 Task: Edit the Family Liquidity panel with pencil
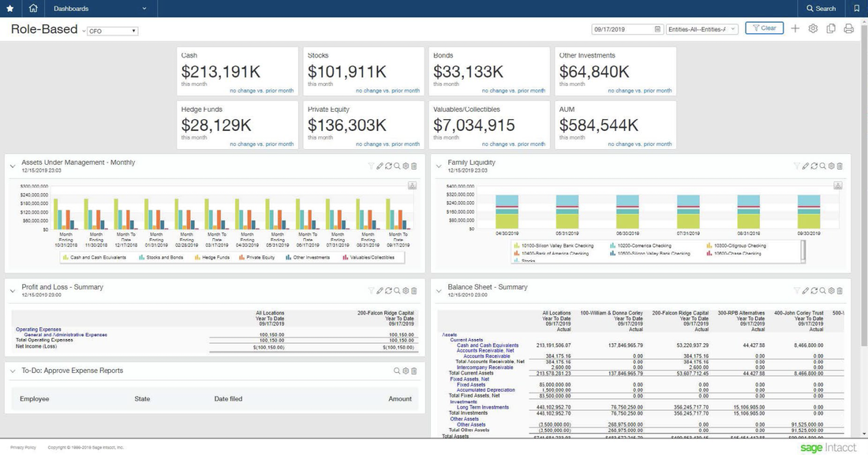click(x=806, y=166)
